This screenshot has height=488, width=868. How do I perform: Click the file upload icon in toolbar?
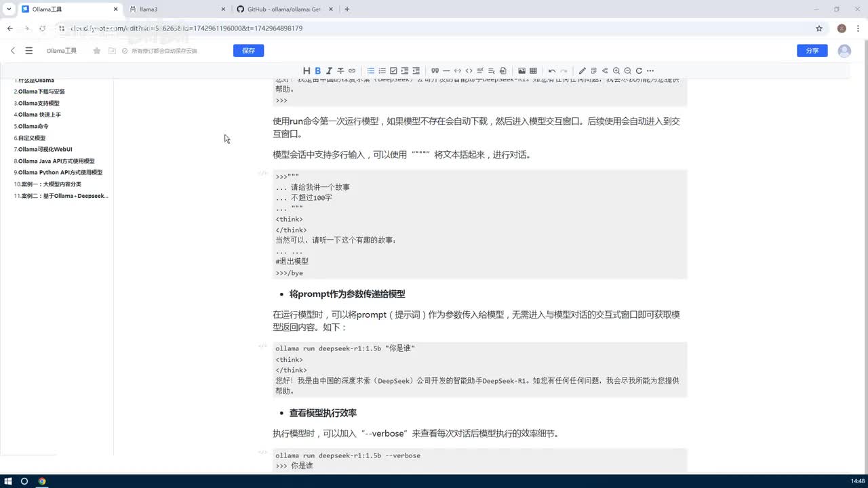(x=502, y=70)
